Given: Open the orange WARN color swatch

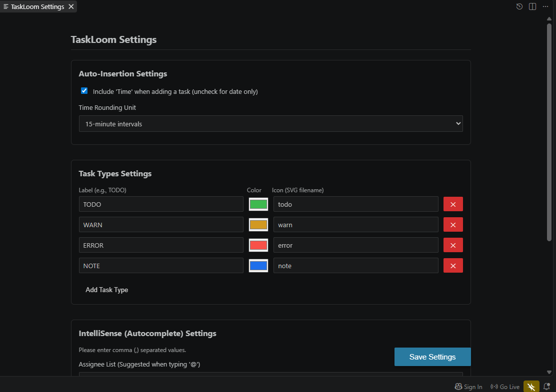Looking at the screenshot, I should 258,225.
